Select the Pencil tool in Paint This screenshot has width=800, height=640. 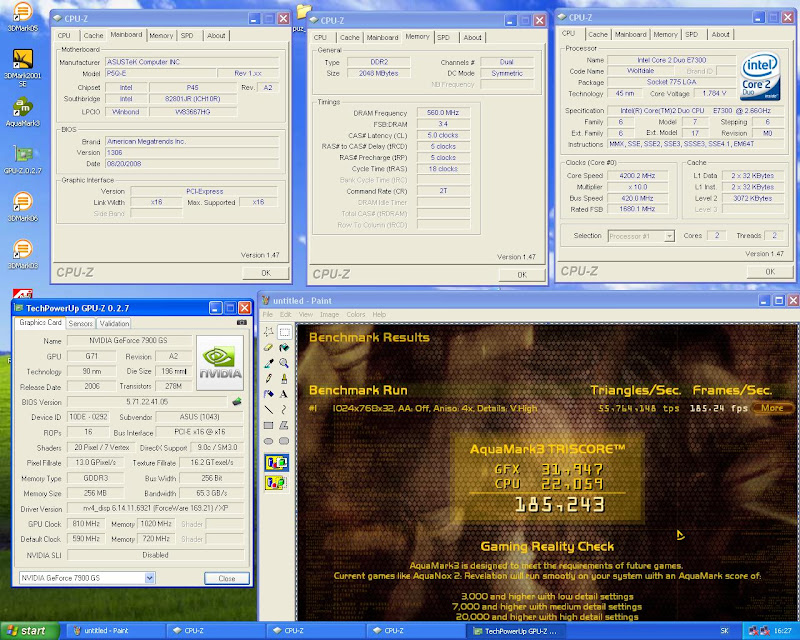click(268, 378)
